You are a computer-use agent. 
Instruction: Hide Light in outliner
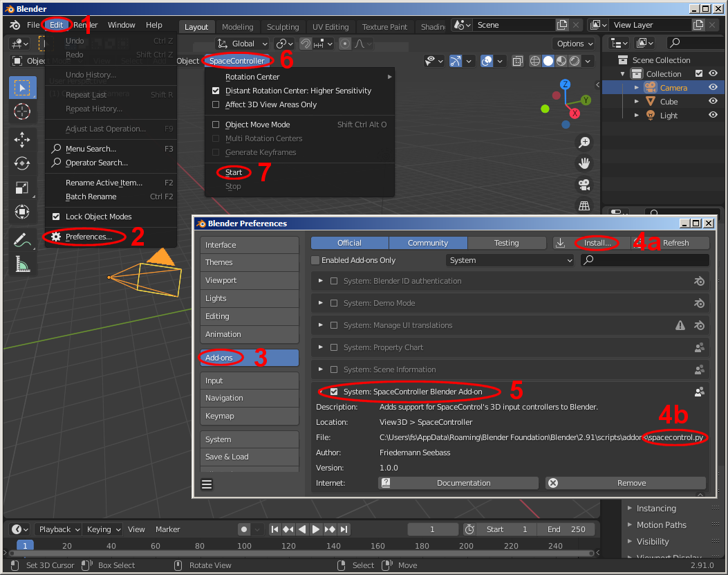pos(713,116)
